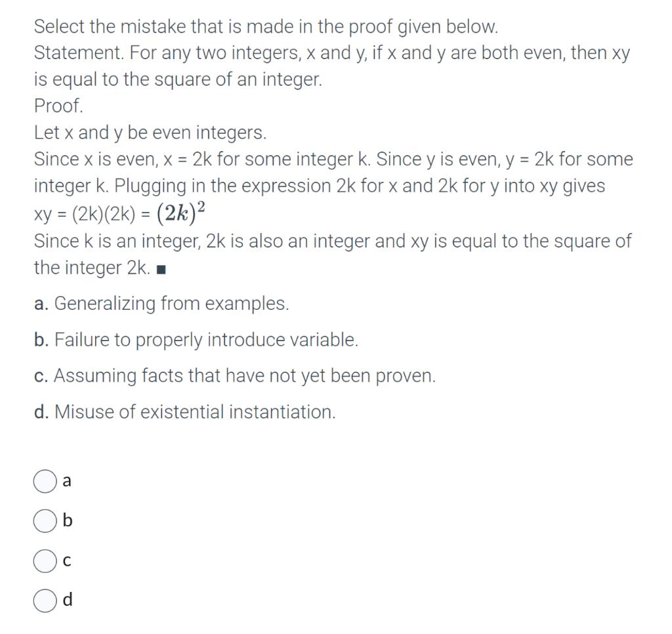This screenshot has height=634, width=672.
Task: Click the bold letter 'a' option marker
Action: [41, 303]
